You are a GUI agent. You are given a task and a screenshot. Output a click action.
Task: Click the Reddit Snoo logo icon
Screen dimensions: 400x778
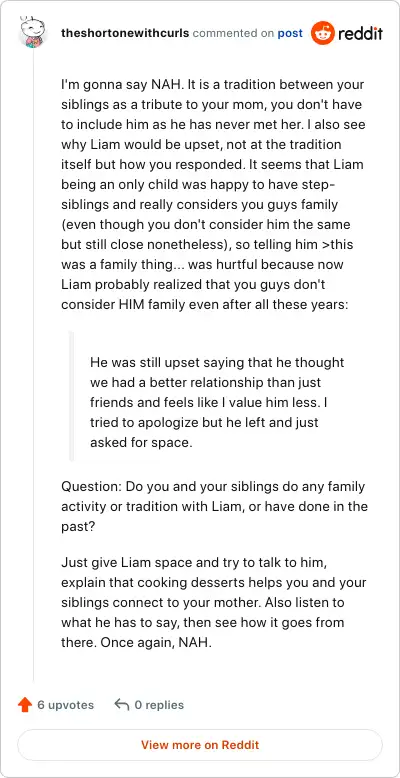click(322, 33)
